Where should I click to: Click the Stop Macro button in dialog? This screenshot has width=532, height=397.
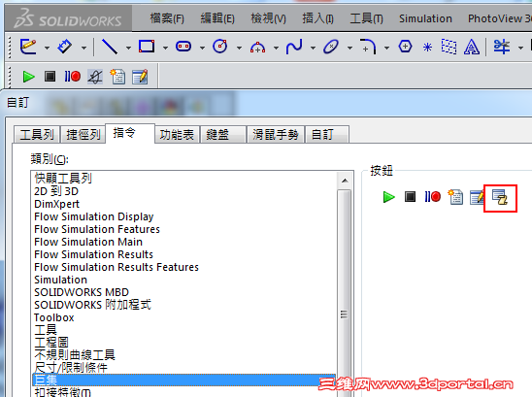click(411, 196)
